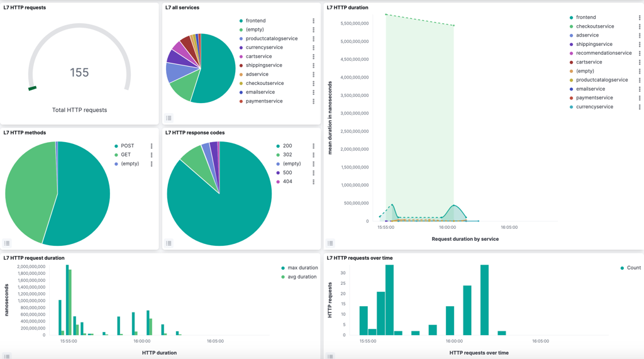Open options dots for paymentservice in all services
644x359 pixels.
point(313,101)
